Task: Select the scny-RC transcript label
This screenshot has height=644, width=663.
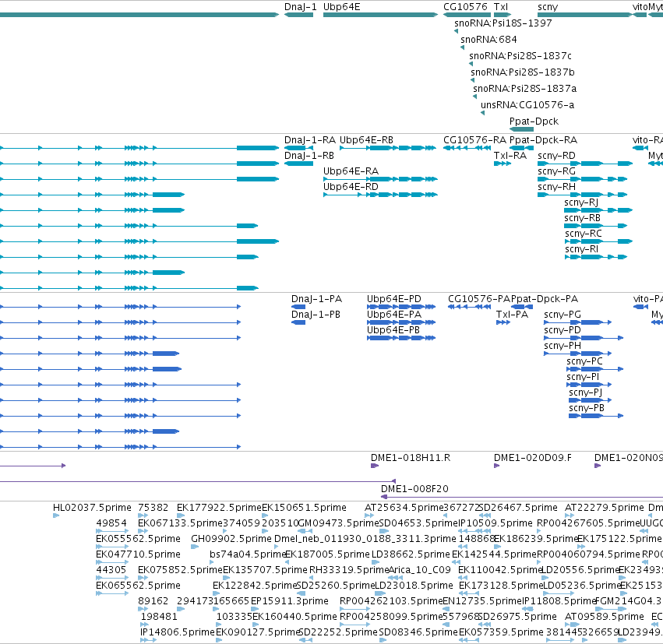Action: click(x=583, y=234)
